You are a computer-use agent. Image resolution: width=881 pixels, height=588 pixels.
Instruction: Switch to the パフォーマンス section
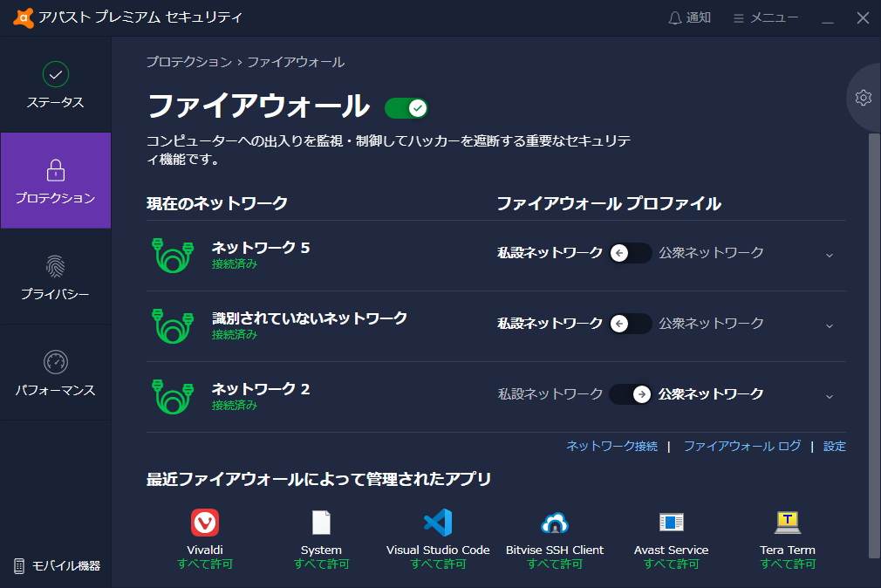pyautogui.click(x=56, y=373)
